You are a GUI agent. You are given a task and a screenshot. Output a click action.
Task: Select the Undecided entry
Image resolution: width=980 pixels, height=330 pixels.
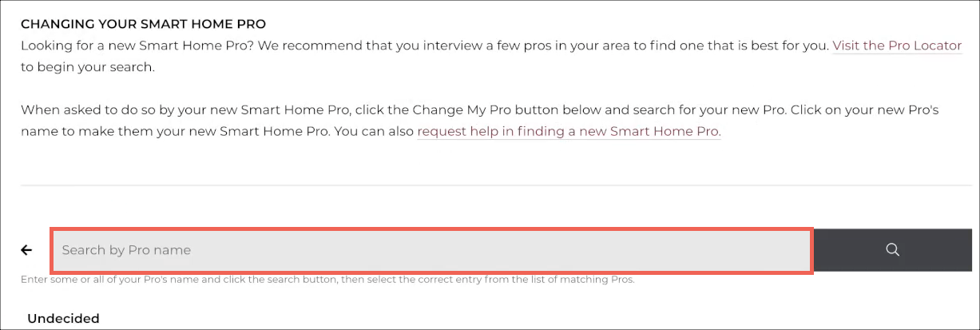coord(63,318)
